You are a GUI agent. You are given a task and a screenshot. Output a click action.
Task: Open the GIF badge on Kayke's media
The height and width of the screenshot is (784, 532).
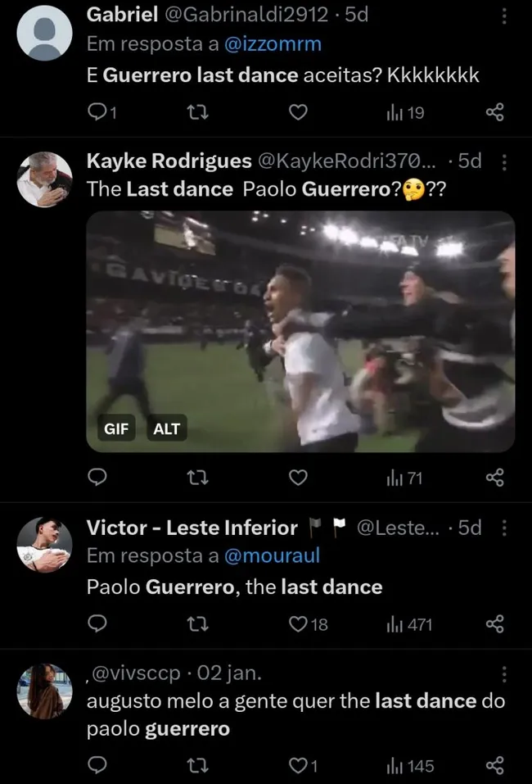[116, 428]
